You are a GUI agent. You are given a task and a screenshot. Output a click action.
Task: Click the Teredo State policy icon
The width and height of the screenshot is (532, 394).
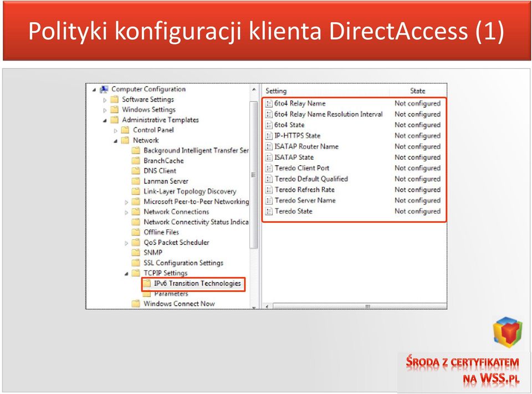[269, 212]
